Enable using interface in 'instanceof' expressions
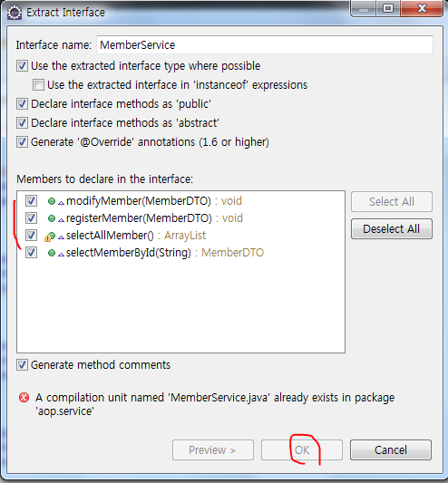Viewport: 448px width, 483px height. click(38, 84)
